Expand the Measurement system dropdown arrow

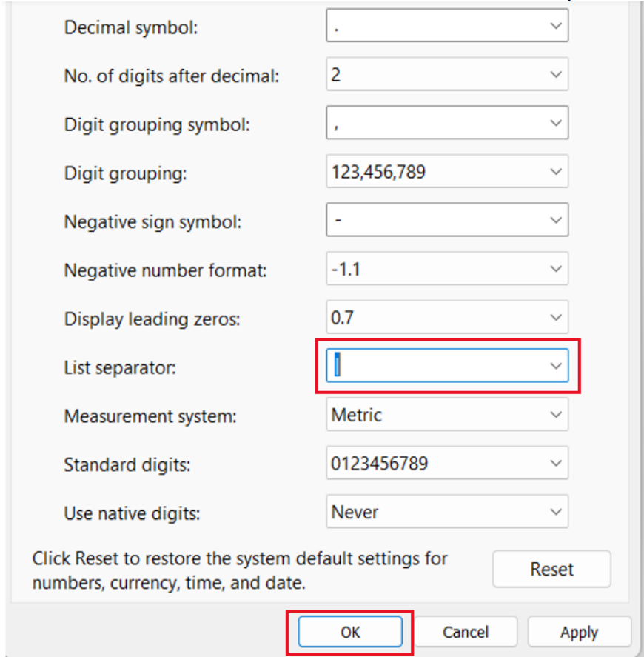tap(555, 415)
